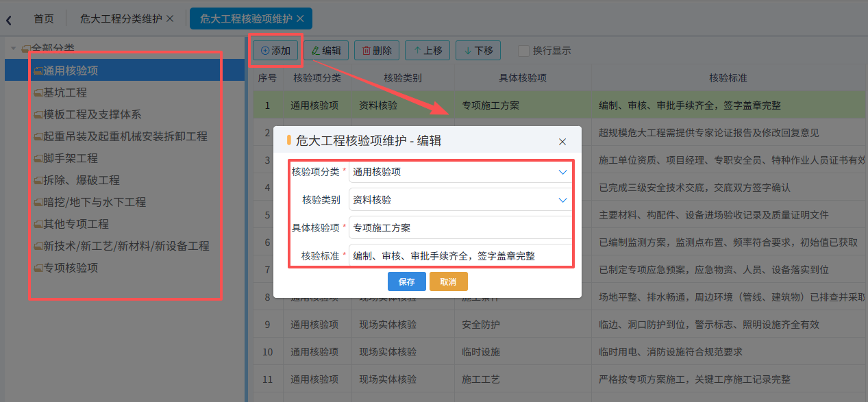
Task: Click folder icon beside 专项核验项
Action: point(38,268)
